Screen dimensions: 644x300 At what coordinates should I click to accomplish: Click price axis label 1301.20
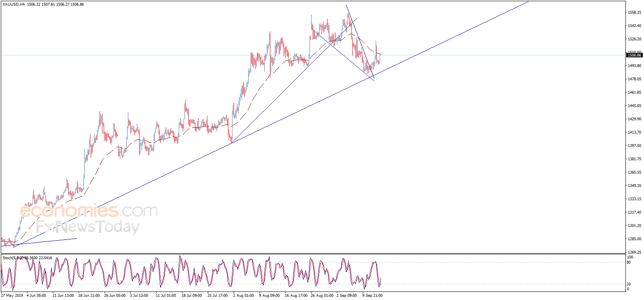click(634, 226)
